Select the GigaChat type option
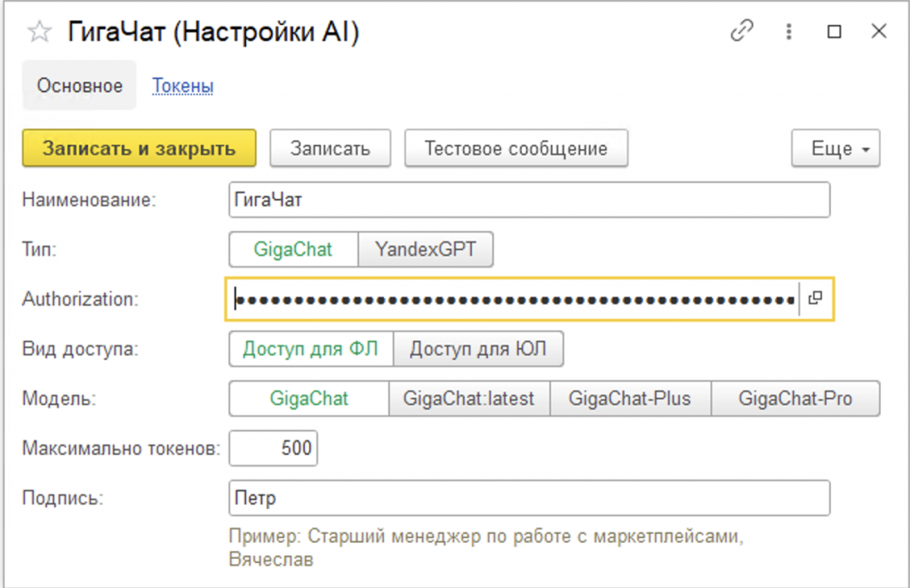Viewport: 910px width, 588px height. coord(293,250)
